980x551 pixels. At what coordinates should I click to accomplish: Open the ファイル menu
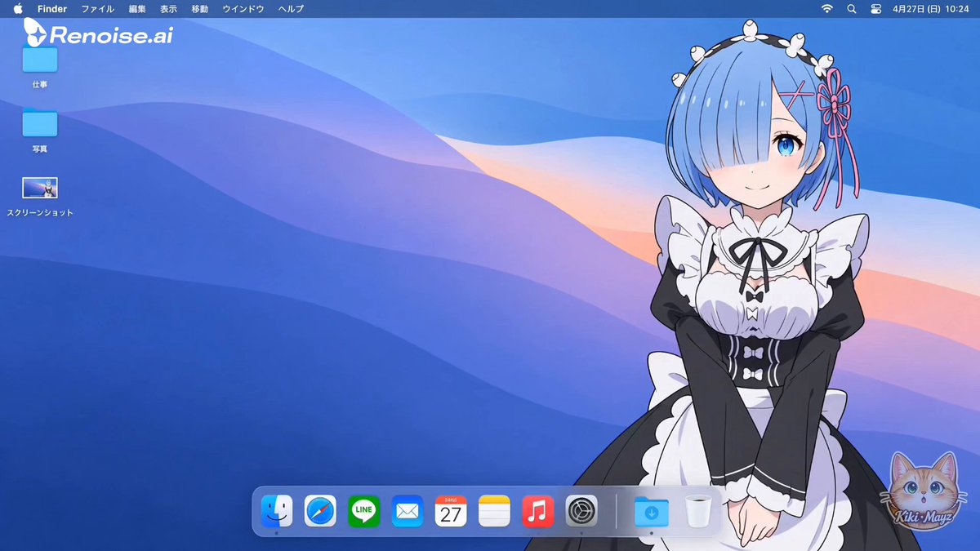click(x=97, y=9)
